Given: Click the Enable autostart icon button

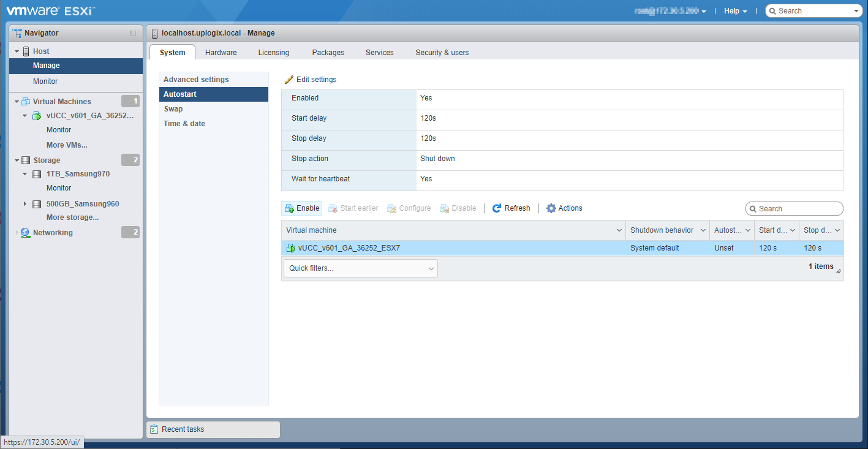Looking at the screenshot, I should pyautogui.click(x=290, y=208).
